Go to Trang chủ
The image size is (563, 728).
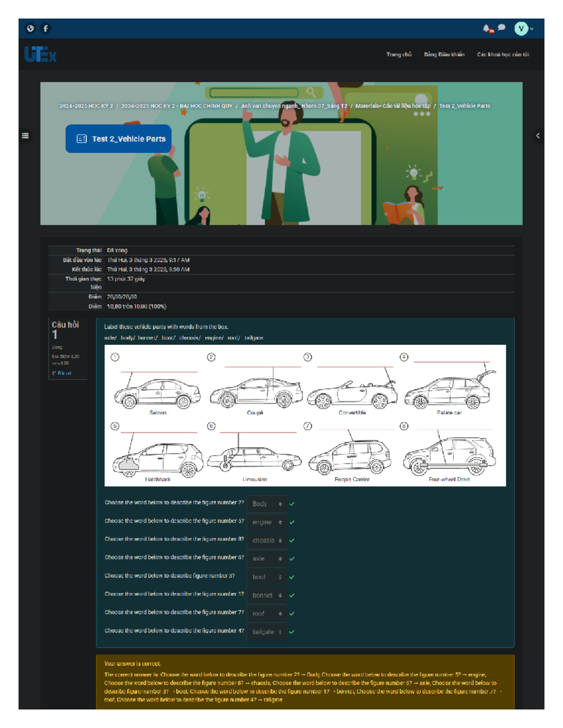[399, 54]
